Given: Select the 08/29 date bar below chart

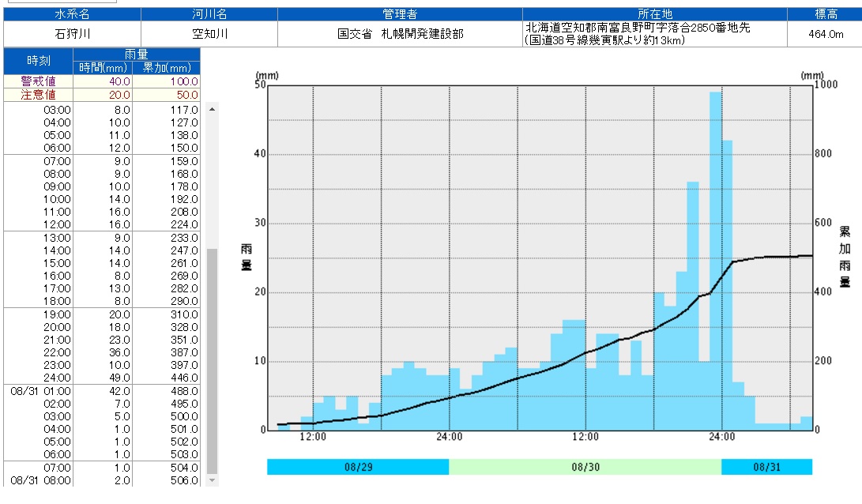Looking at the screenshot, I should pyautogui.click(x=358, y=467).
